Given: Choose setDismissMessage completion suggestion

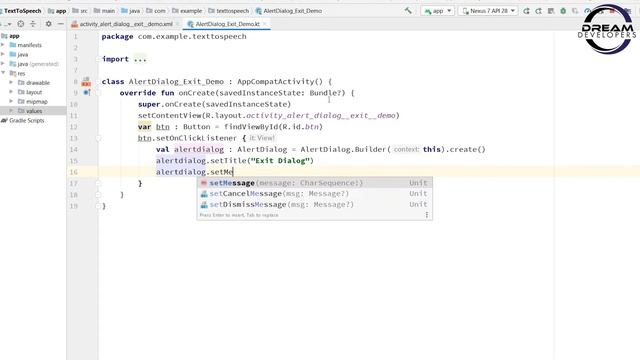Looking at the screenshot, I should tap(314, 204).
